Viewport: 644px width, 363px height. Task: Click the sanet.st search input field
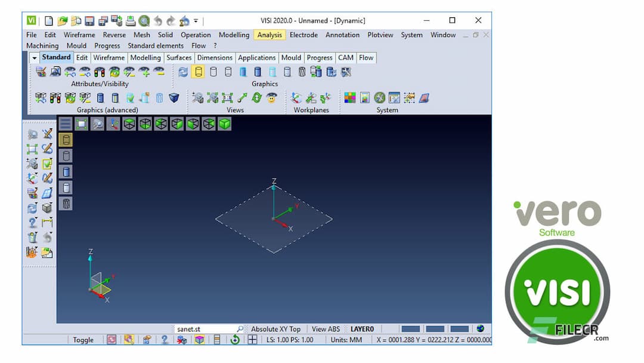(203, 328)
